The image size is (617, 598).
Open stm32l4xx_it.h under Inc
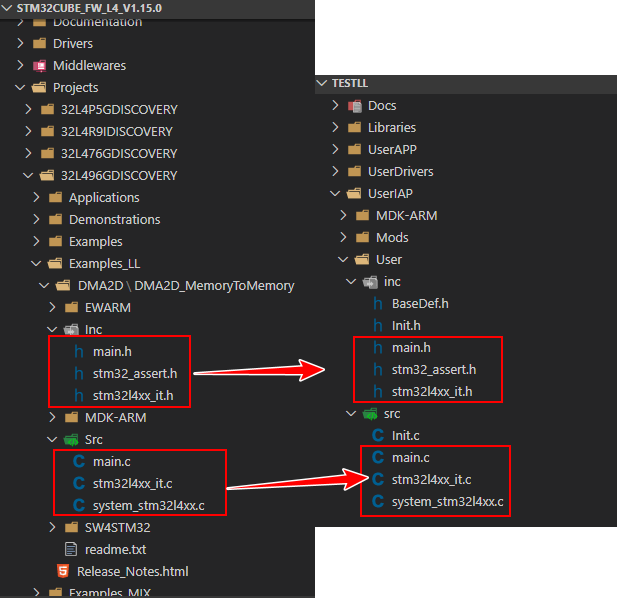(133, 396)
